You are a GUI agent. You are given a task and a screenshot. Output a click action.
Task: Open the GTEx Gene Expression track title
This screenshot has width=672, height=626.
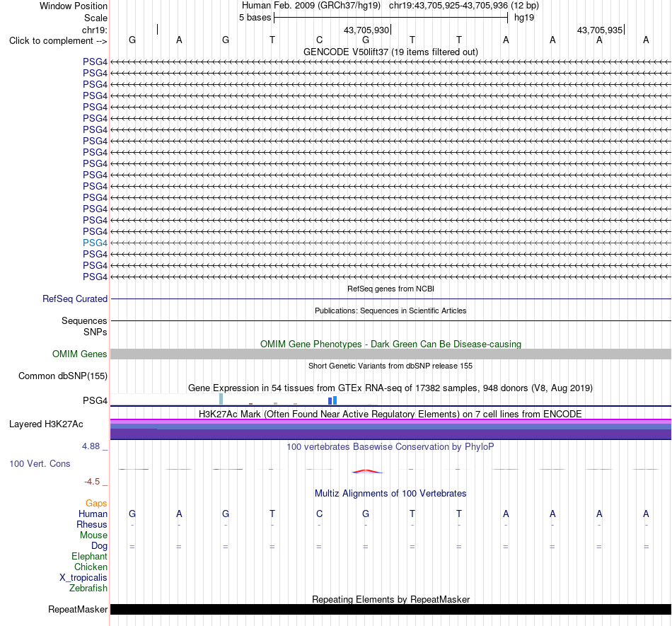(390, 388)
